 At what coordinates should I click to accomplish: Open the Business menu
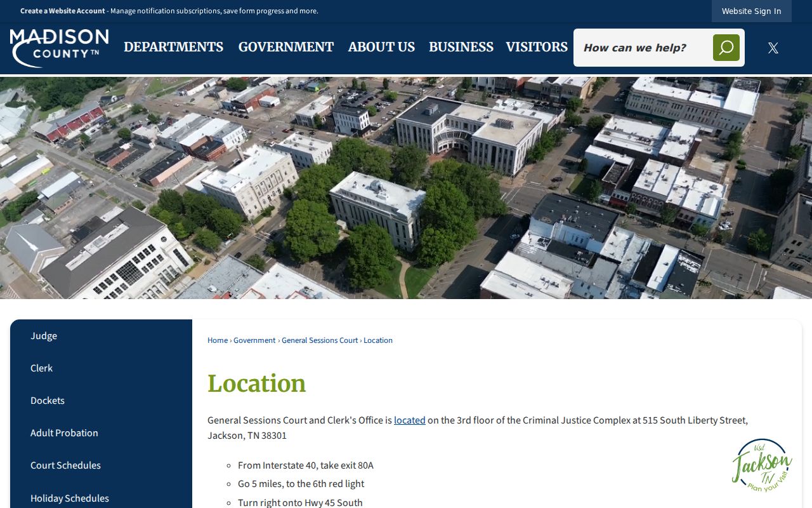click(x=461, y=47)
